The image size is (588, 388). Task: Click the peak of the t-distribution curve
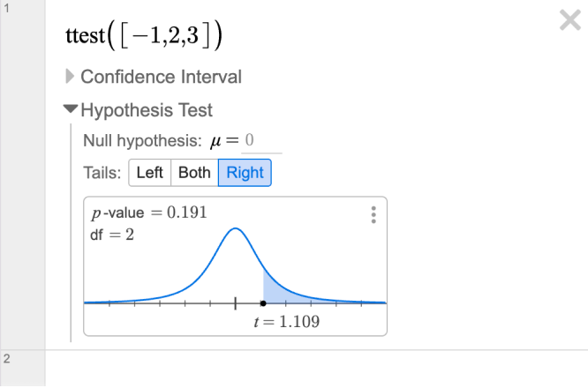[x=235, y=228]
